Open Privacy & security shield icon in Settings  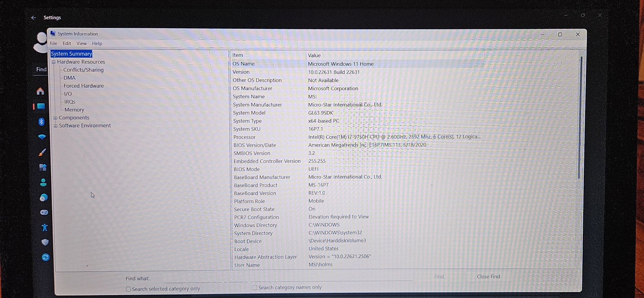[x=45, y=242]
